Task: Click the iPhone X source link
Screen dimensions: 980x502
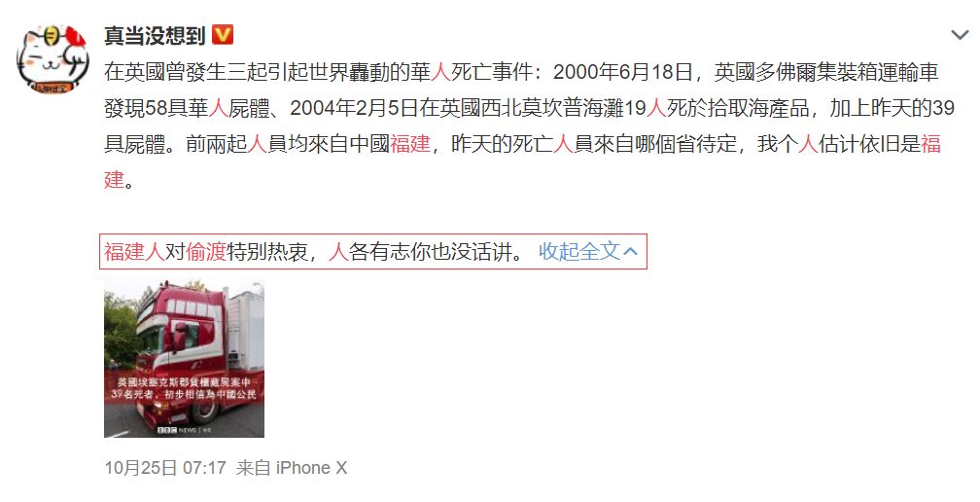Action: (311, 468)
